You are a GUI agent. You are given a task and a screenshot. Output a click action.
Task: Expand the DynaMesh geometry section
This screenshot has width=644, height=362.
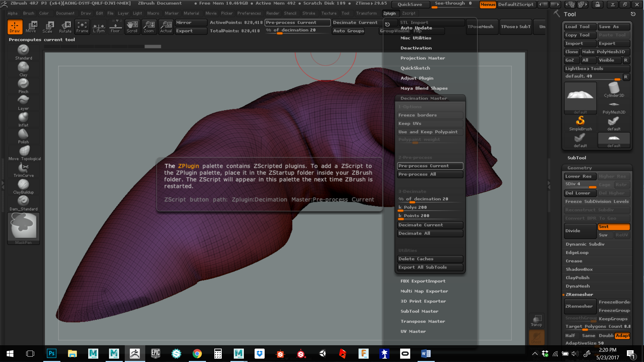coord(578,286)
